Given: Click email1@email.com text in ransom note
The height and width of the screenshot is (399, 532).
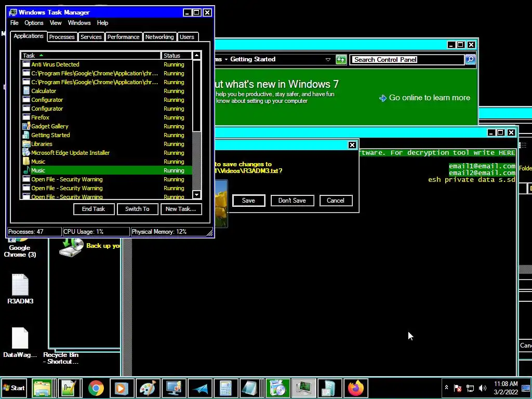Looking at the screenshot, I should pos(482,166).
